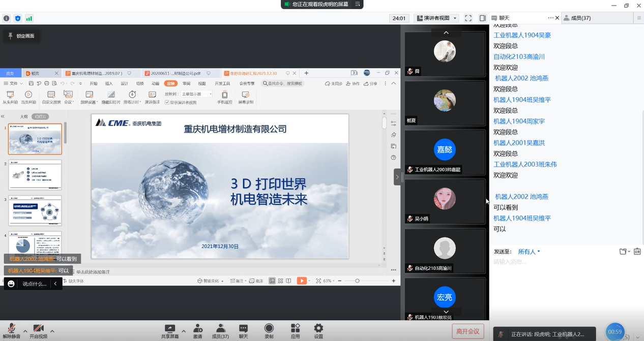644x341 pixels.
Task: Open WPS 20200611 pdf document tab
Action: click(176, 73)
